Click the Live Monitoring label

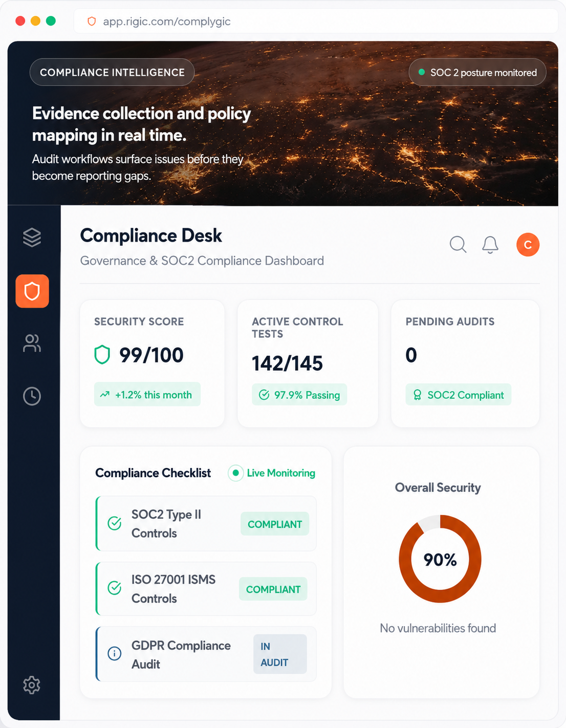click(281, 473)
